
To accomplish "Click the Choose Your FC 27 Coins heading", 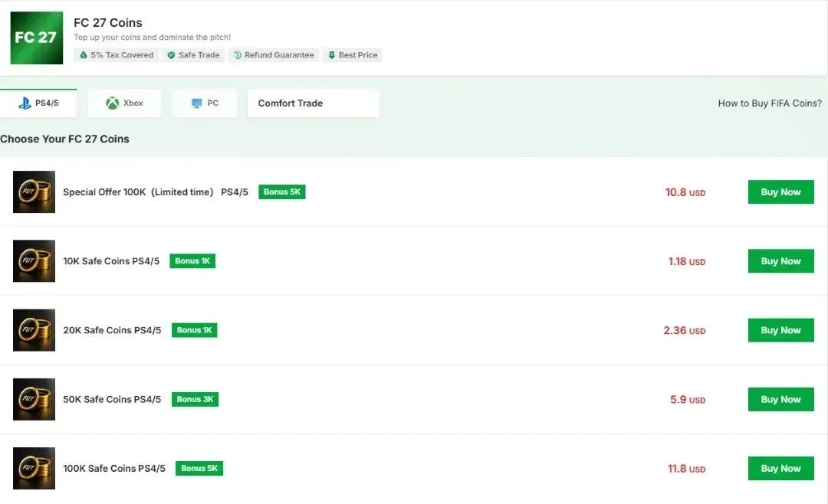I will [x=64, y=139].
